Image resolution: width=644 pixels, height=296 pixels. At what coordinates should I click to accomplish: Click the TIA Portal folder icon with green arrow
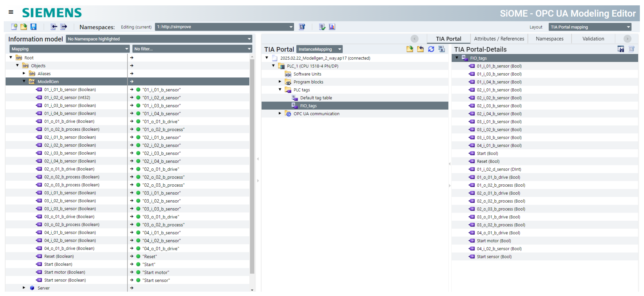[410, 49]
